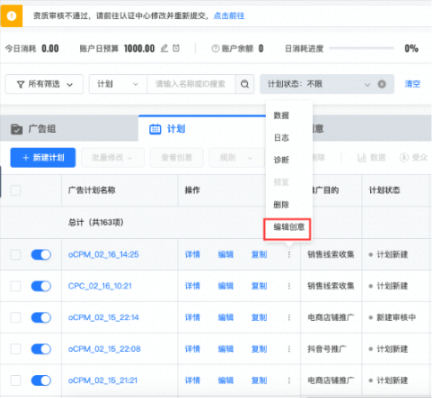This screenshot has width=432, height=398.
Task: Select 日志 in the popup menu
Action: [x=281, y=138]
